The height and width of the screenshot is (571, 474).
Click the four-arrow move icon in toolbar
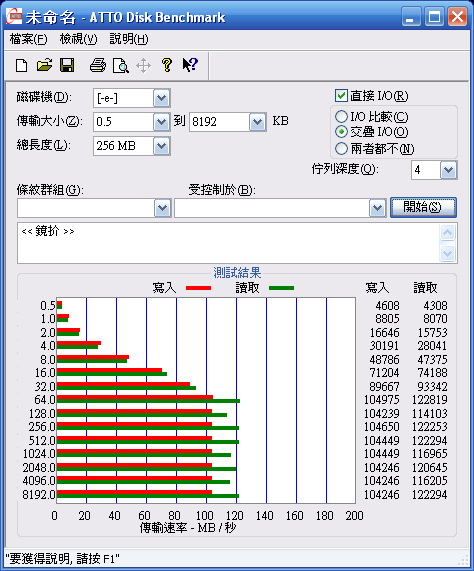[143, 66]
